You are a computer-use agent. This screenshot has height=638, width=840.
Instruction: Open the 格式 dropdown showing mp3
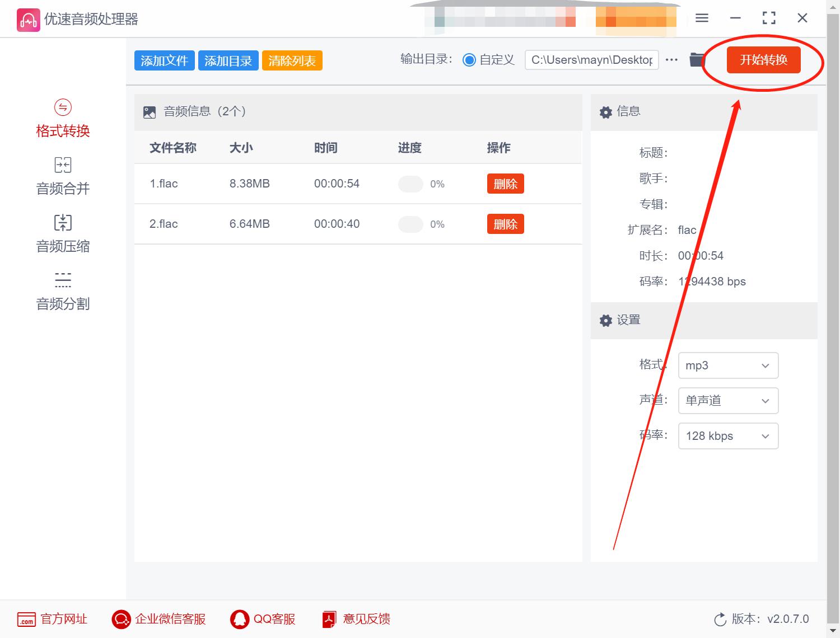(728, 365)
